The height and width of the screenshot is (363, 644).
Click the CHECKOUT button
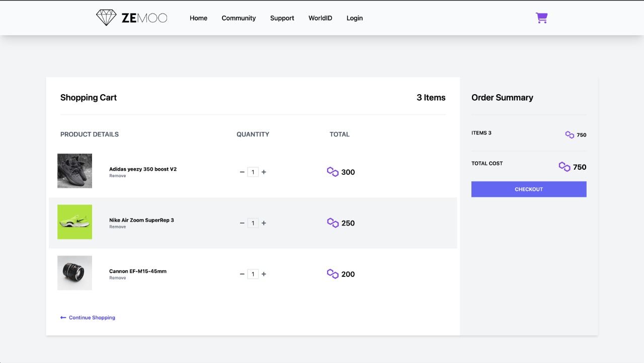(x=529, y=189)
